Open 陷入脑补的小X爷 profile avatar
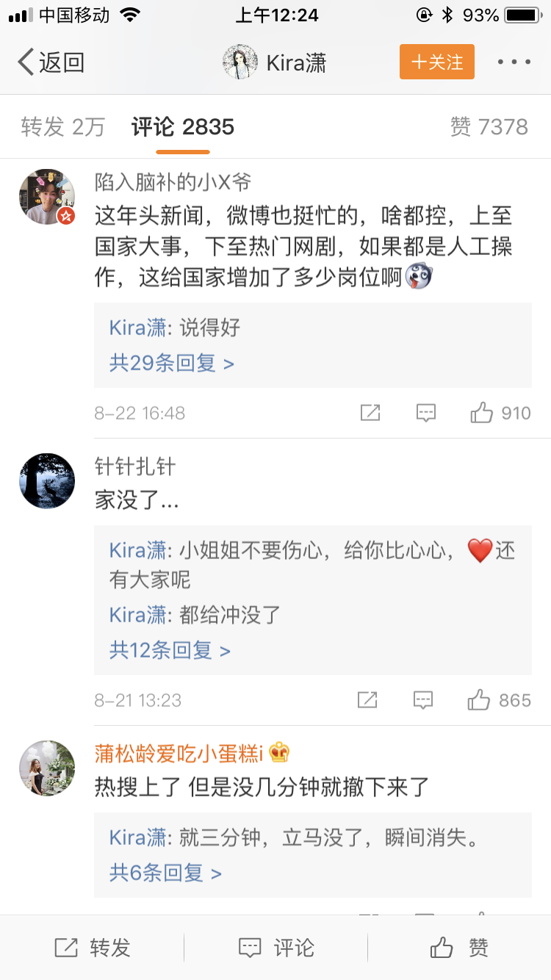Viewport: 551px width, 980px height. [x=46, y=196]
